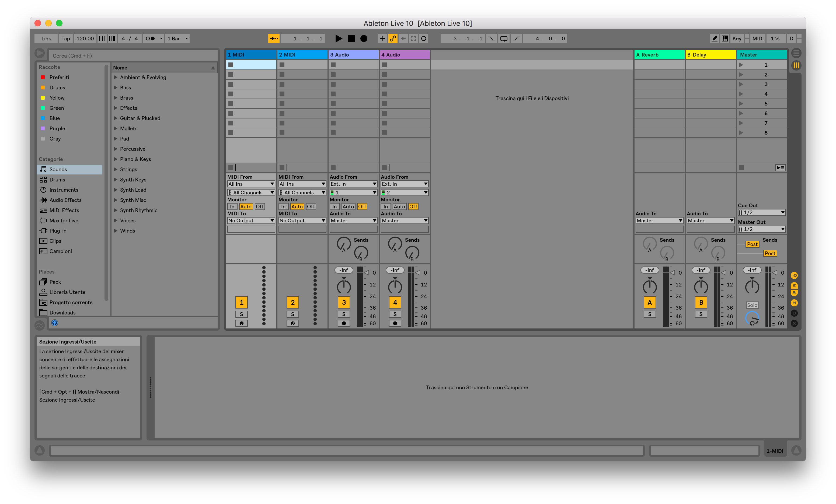Viewport: 836px width, 504px height.
Task: Arm track 4 Audio for recording
Action: [395, 323]
